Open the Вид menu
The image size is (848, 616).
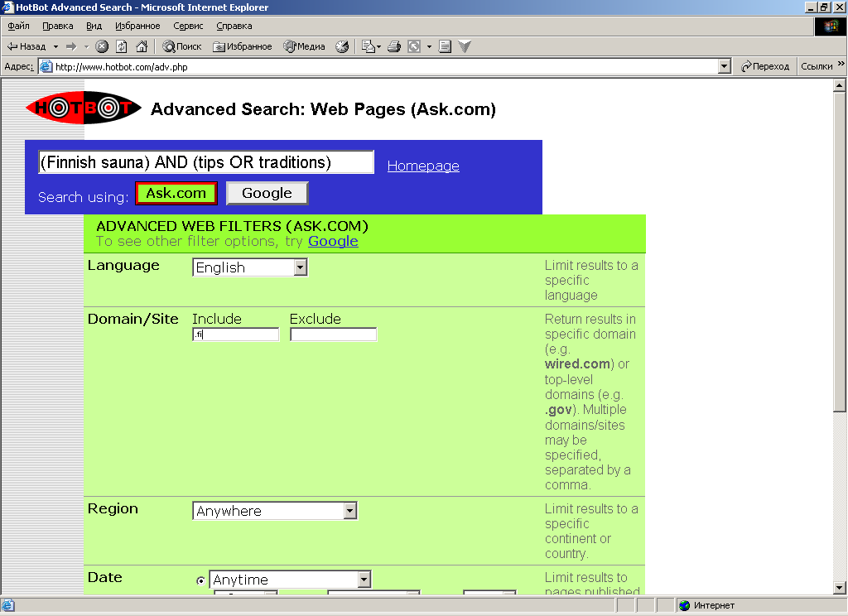click(x=94, y=26)
